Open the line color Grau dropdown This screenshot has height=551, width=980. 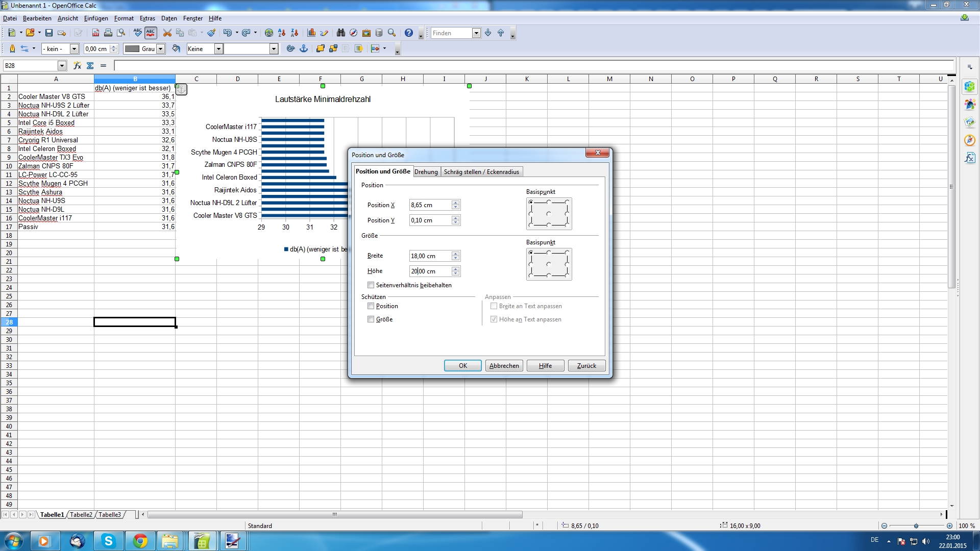click(x=161, y=49)
